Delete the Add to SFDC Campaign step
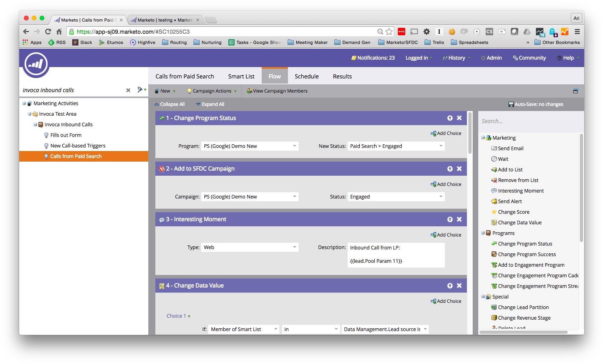 pyautogui.click(x=459, y=169)
